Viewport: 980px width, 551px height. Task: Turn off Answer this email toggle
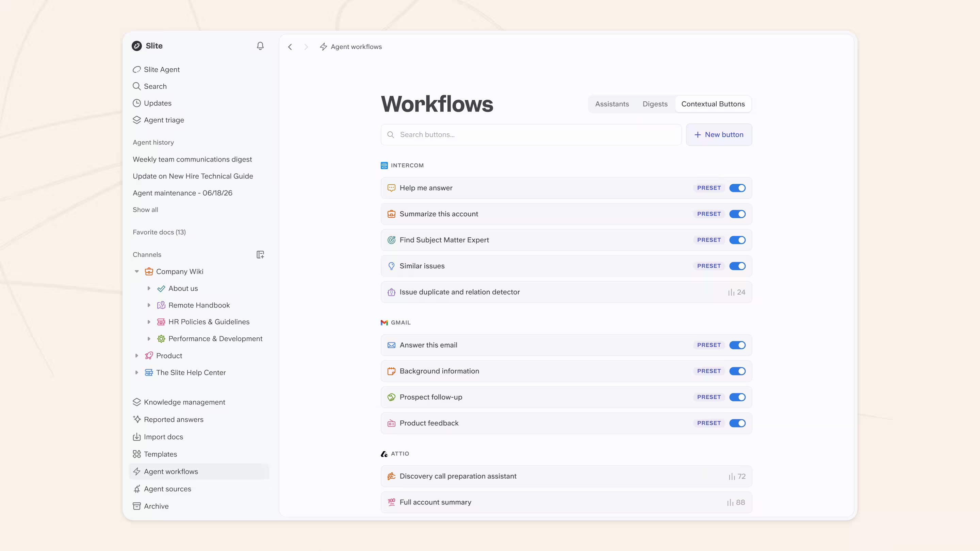[x=737, y=345]
